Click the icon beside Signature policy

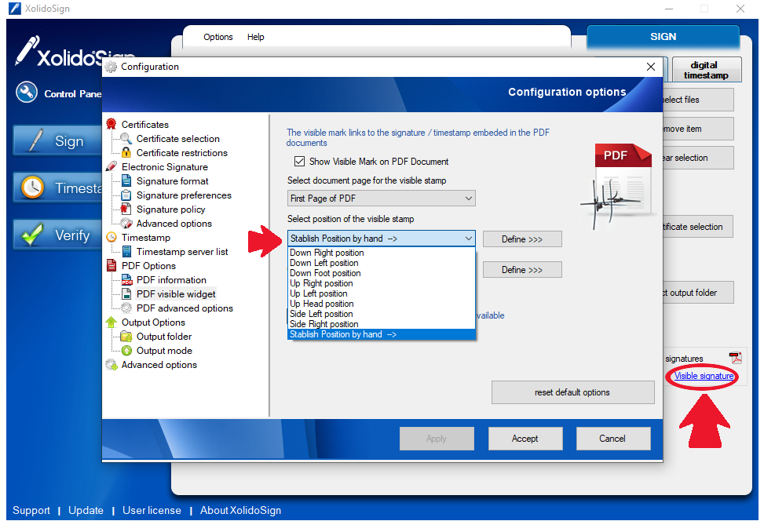tap(126, 209)
